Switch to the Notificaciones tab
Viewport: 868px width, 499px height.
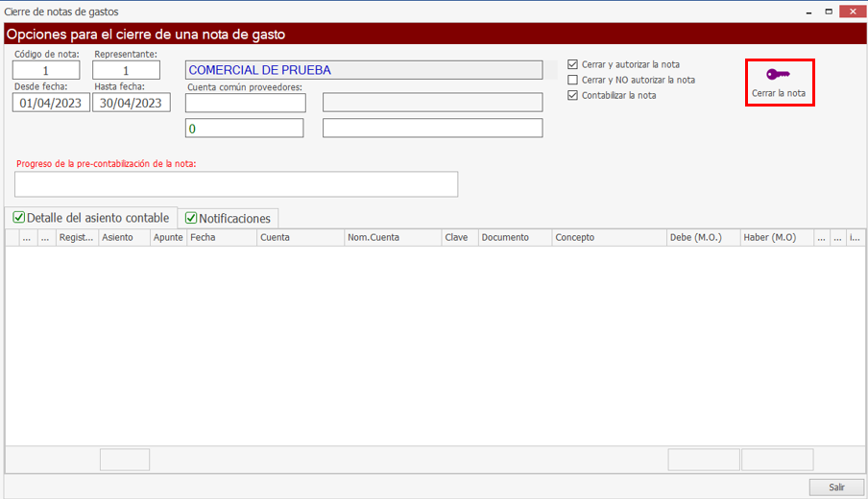pos(229,218)
